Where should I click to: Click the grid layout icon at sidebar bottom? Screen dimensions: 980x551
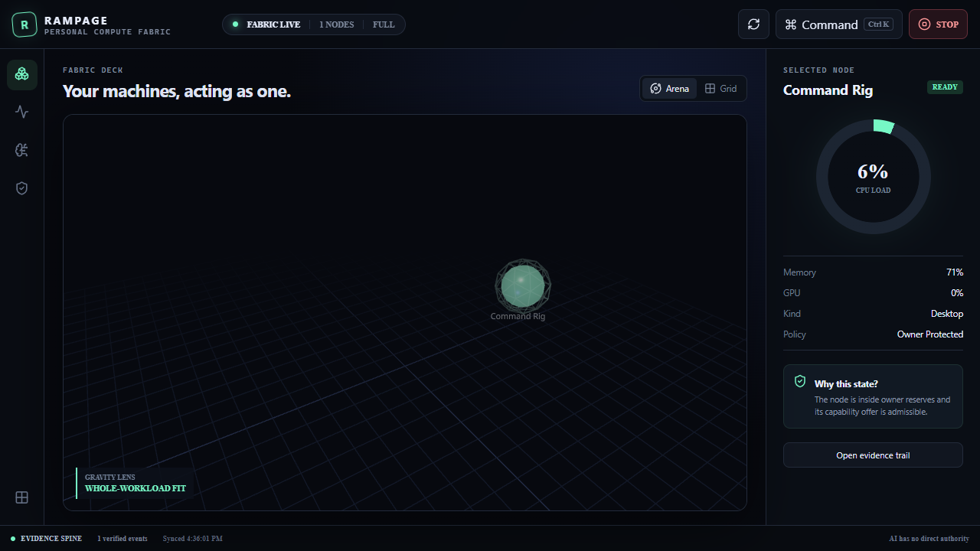22,497
